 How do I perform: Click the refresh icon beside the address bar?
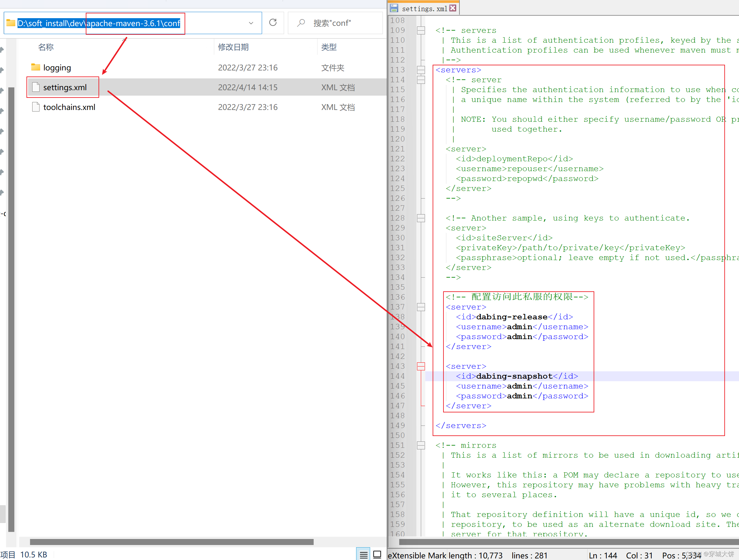[273, 22]
